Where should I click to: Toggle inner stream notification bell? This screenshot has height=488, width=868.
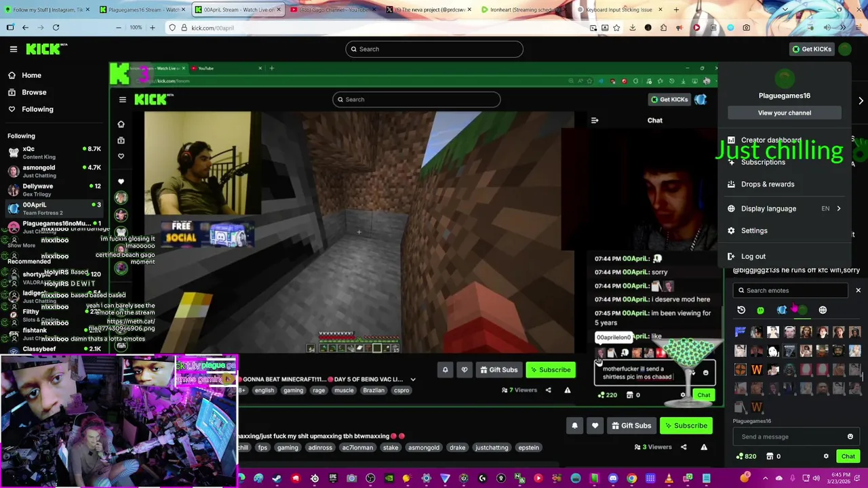tap(446, 370)
